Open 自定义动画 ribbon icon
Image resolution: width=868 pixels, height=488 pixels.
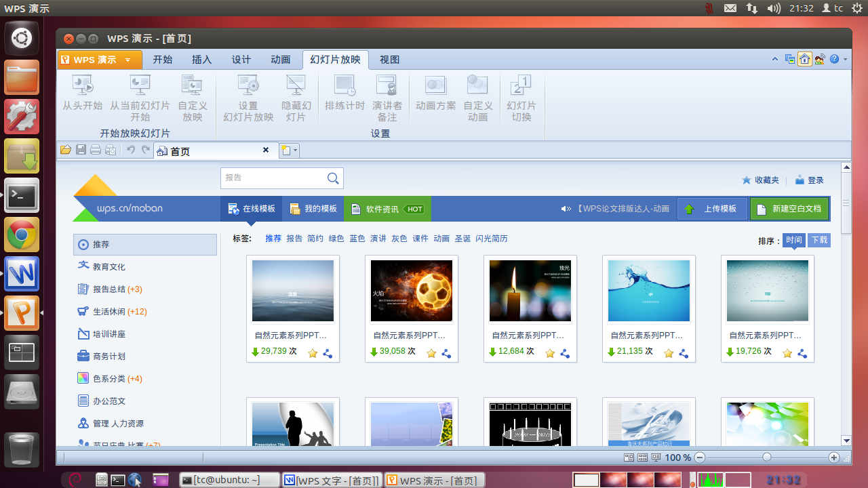(x=478, y=85)
